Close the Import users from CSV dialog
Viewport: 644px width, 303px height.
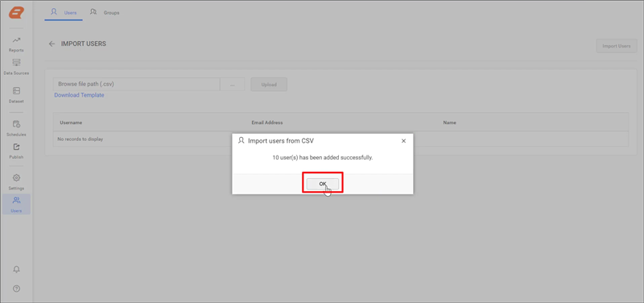click(x=403, y=141)
